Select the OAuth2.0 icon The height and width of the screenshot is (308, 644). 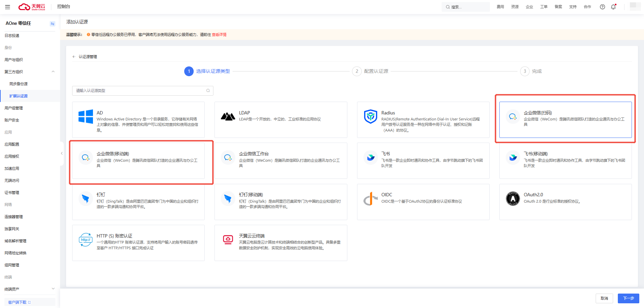click(x=513, y=199)
